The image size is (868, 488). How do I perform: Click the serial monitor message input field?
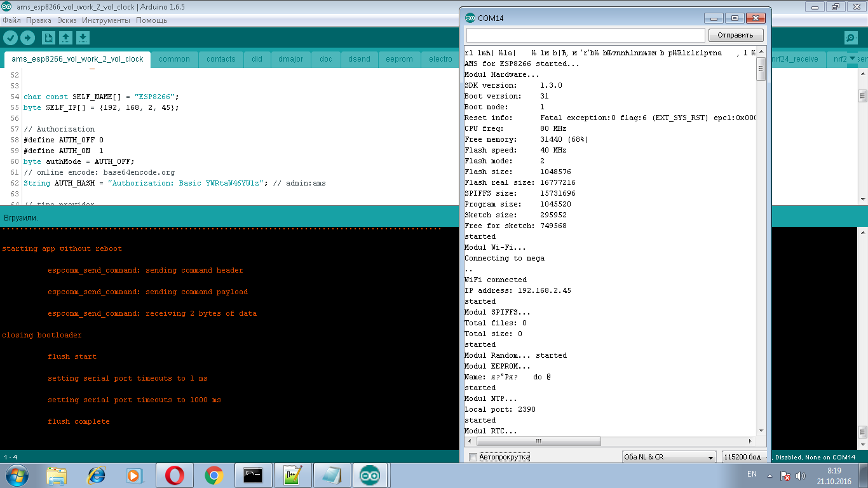point(585,35)
